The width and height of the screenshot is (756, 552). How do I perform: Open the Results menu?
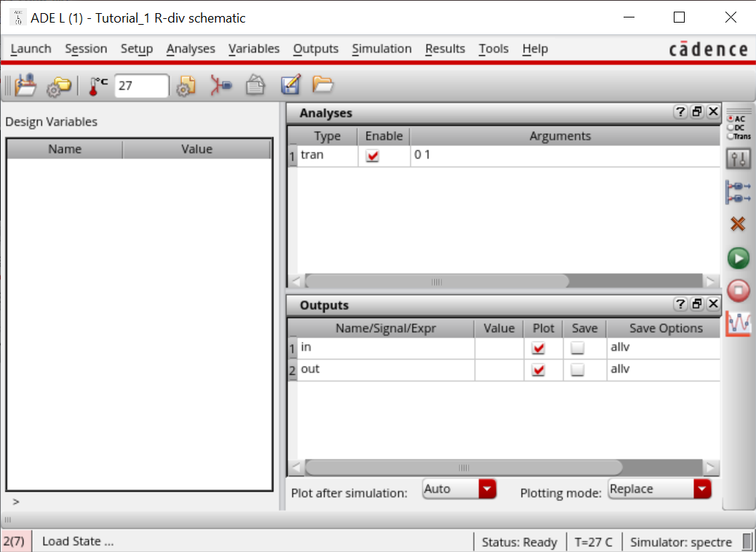coord(445,49)
